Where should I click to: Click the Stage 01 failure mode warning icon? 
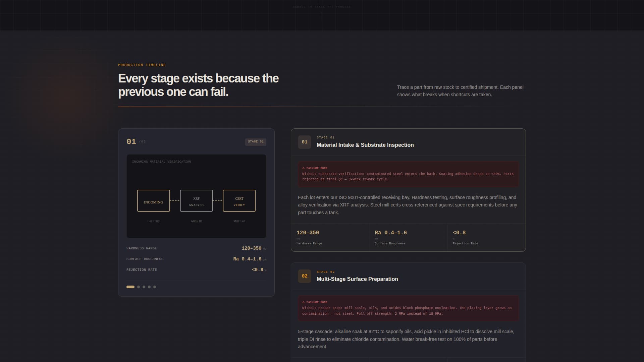[x=304, y=168]
